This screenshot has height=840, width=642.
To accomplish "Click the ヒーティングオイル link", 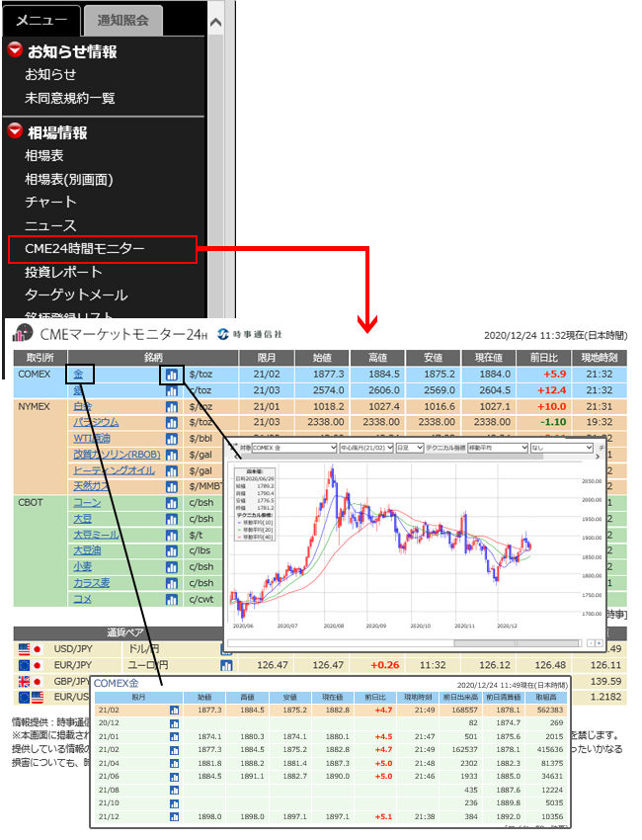I will pyautogui.click(x=114, y=470).
